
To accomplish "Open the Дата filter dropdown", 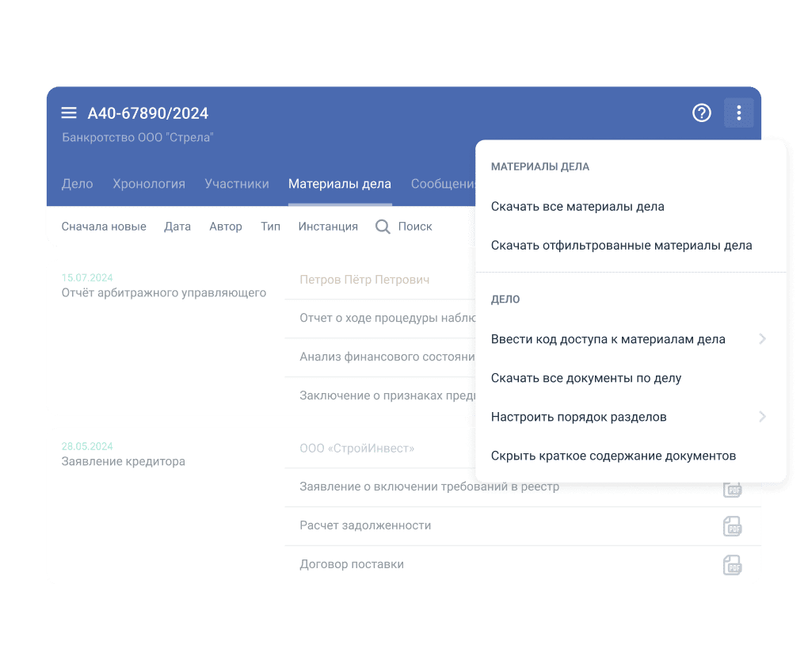I will pyautogui.click(x=177, y=227).
